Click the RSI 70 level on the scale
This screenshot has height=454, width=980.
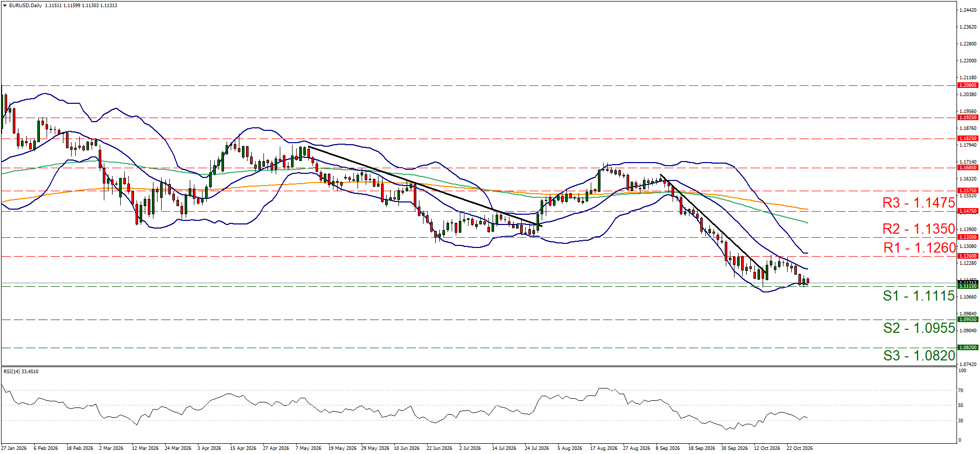[961, 391]
